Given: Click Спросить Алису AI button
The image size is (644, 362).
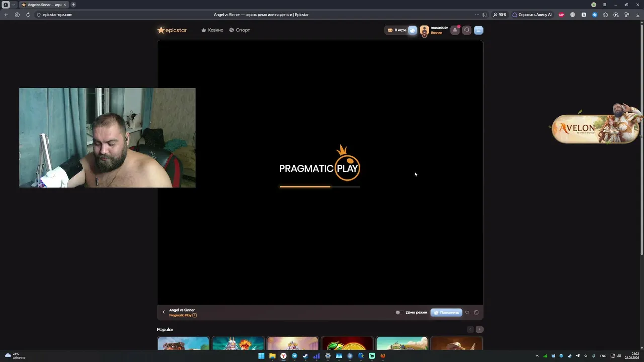Looking at the screenshot, I should point(532,15).
